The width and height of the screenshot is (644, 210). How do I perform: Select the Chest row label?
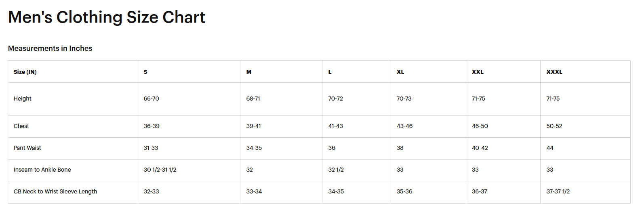pyautogui.click(x=21, y=126)
